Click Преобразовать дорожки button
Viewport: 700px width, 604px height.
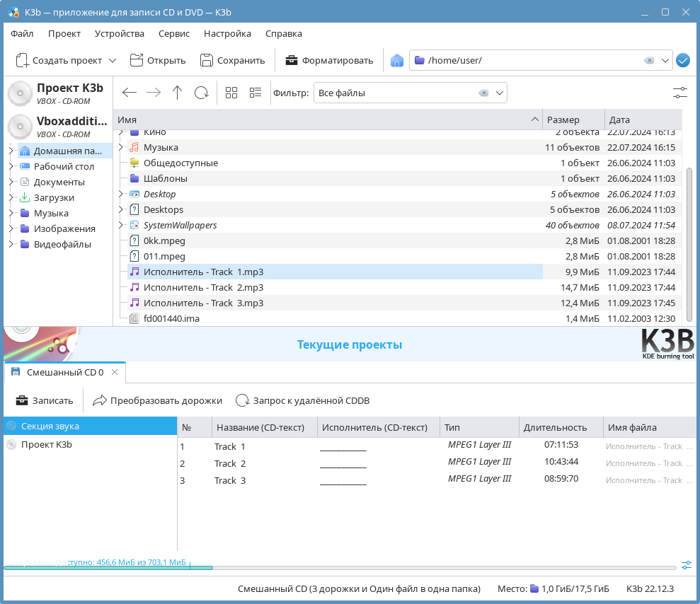158,400
